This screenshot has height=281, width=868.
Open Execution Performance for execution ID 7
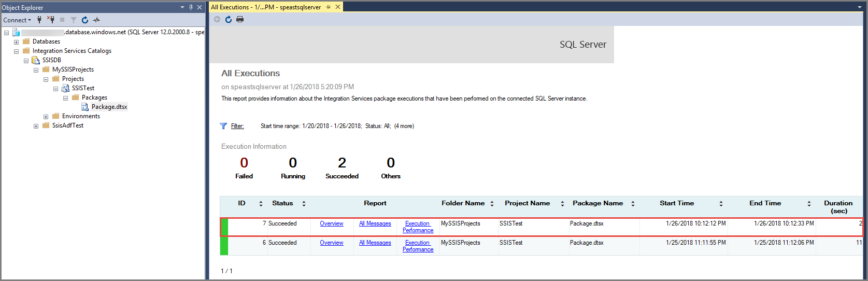tap(418, 227)
